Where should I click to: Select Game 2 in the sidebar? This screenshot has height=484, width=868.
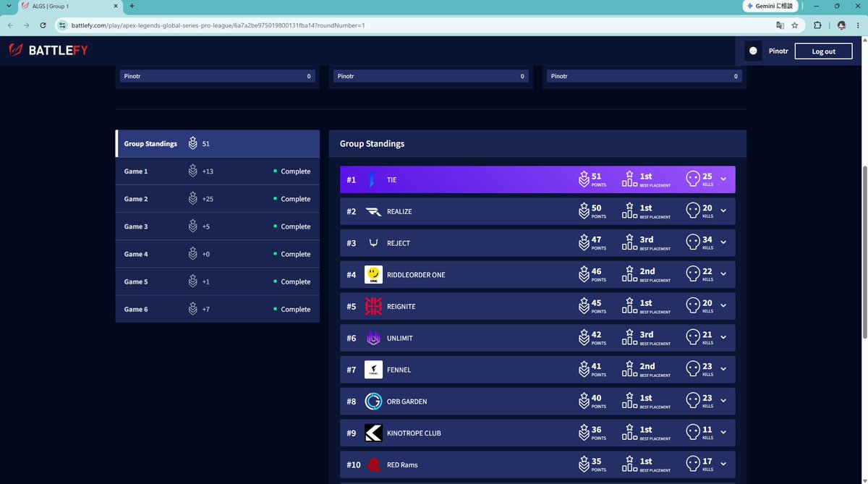click(218, 199)
